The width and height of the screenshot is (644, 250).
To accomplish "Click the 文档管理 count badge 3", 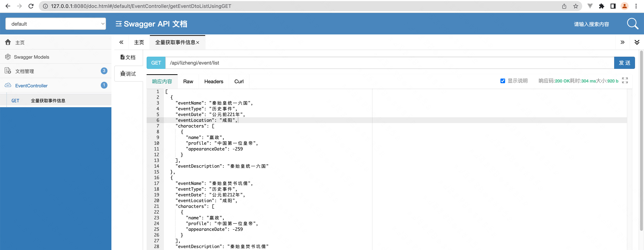I will coord(104,71).
